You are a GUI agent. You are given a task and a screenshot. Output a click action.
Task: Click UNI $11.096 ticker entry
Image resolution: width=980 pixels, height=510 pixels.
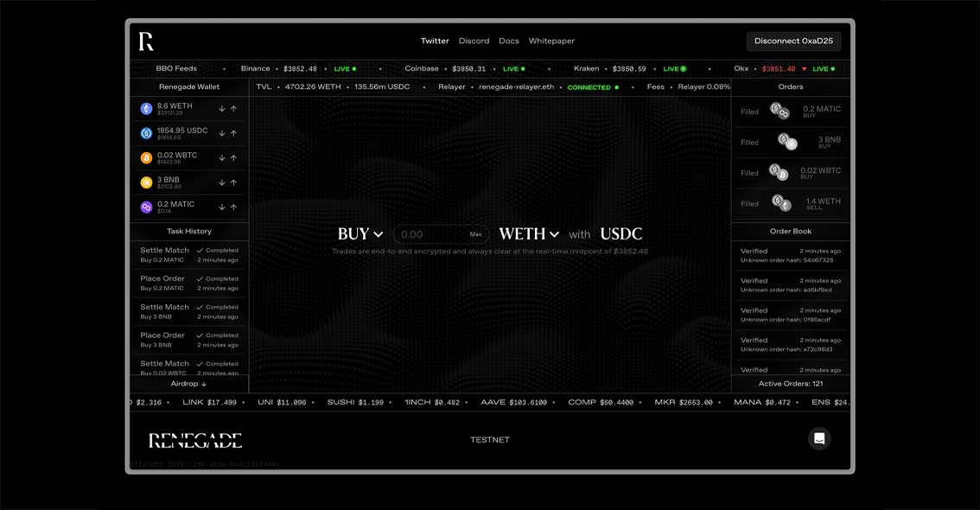[x=282, y=403]
